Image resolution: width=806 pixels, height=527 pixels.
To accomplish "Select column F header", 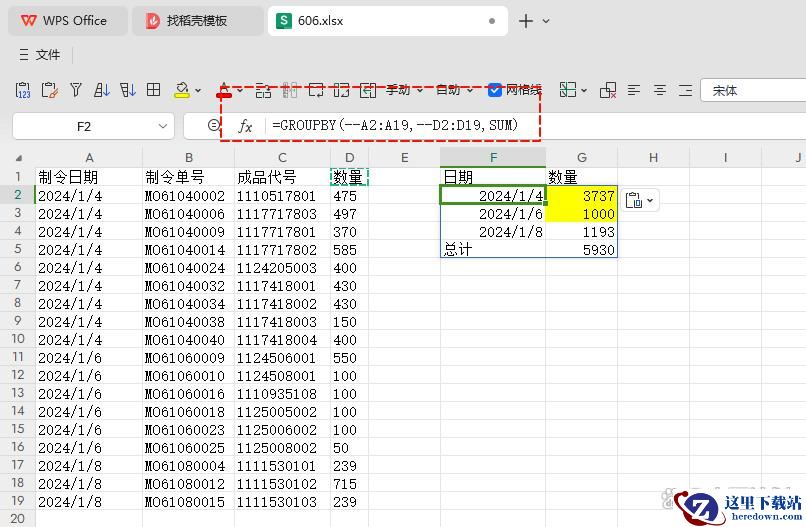I will tap(493, 158).
